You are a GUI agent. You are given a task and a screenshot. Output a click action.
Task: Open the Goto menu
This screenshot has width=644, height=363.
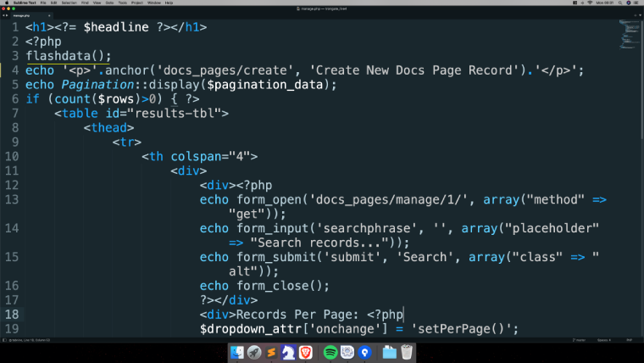109,3
